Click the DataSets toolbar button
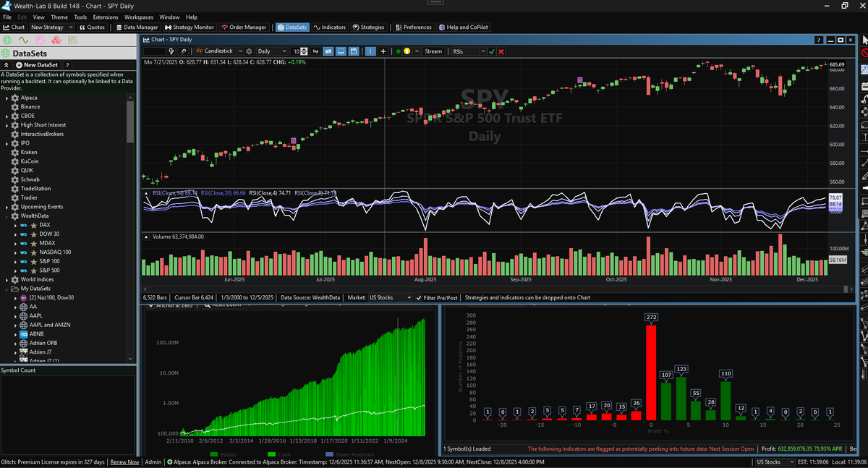The image size is (868, 468). pyautogui.click(x=292, y=27)
